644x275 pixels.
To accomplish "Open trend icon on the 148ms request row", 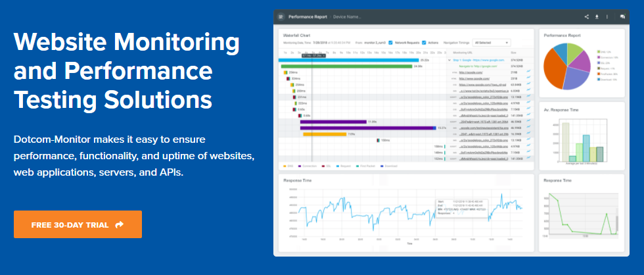I will (x=528, y=152).
